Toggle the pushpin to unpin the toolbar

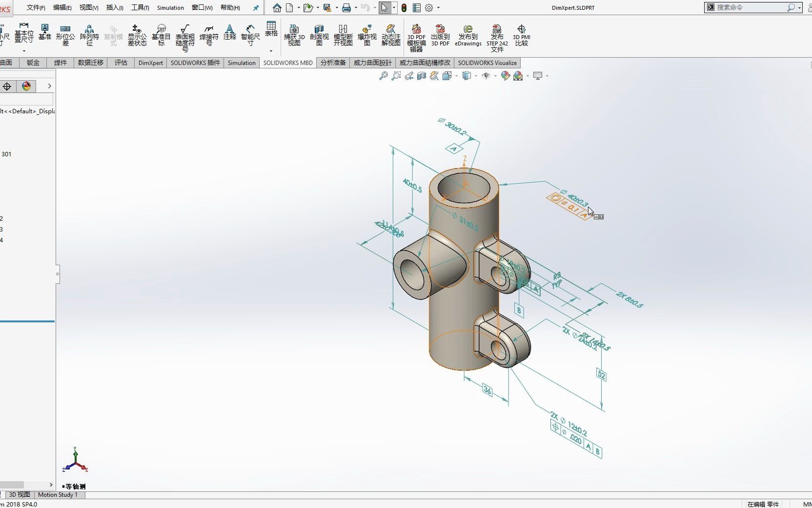pyautogui.click(x=255, y=7)
